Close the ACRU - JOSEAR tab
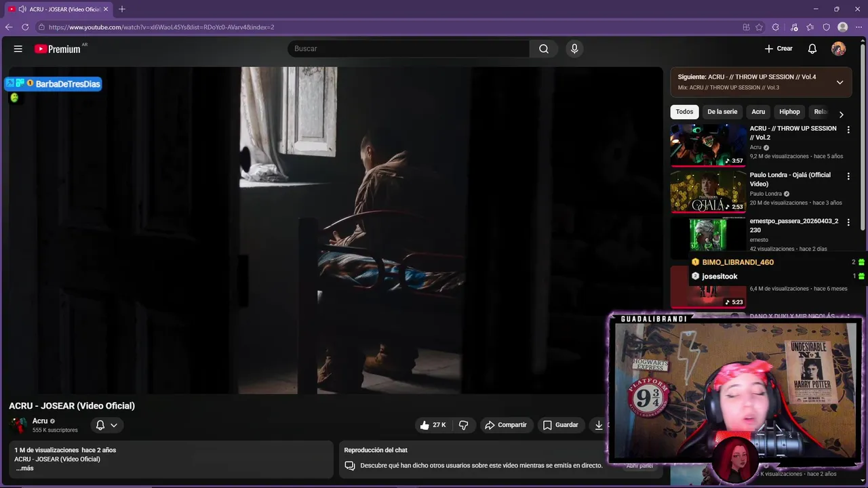This screenshot has width=868, height=488. pos(106,9)
